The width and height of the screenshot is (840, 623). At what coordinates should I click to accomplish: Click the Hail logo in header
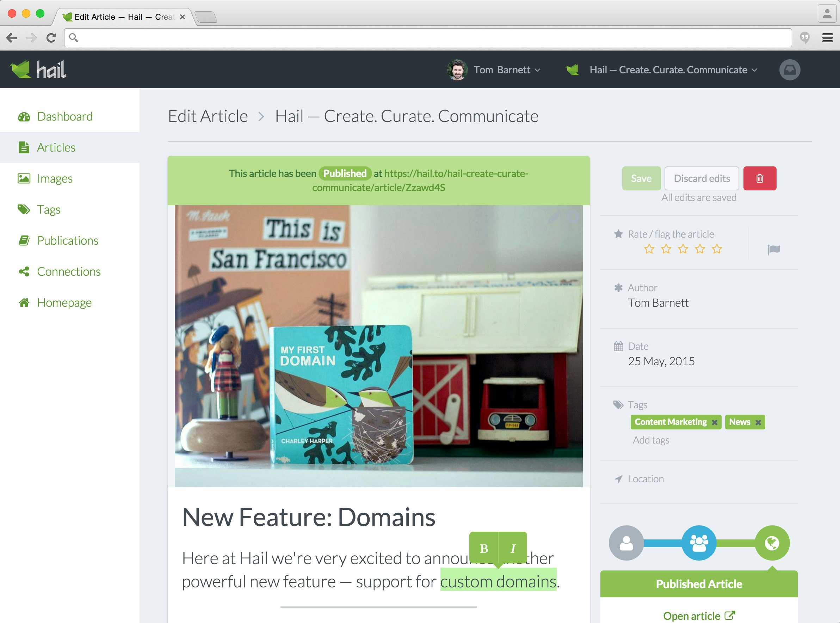[38, 70]
